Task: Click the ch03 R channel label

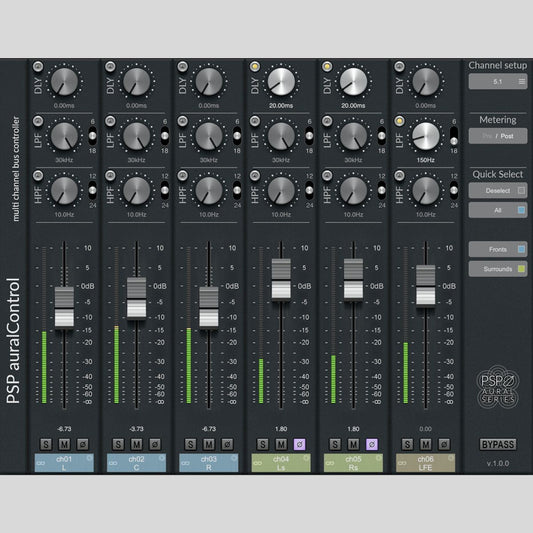Action: 209,463
